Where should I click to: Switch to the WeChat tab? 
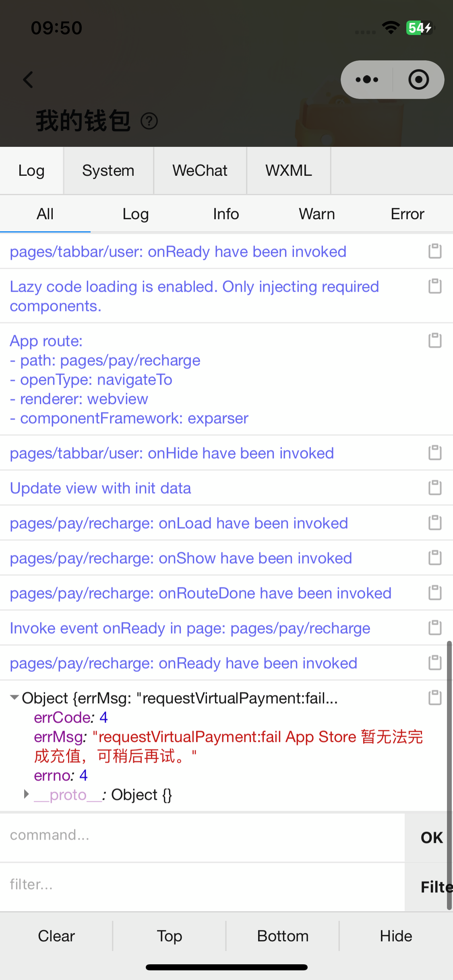(x=200, y=171)
